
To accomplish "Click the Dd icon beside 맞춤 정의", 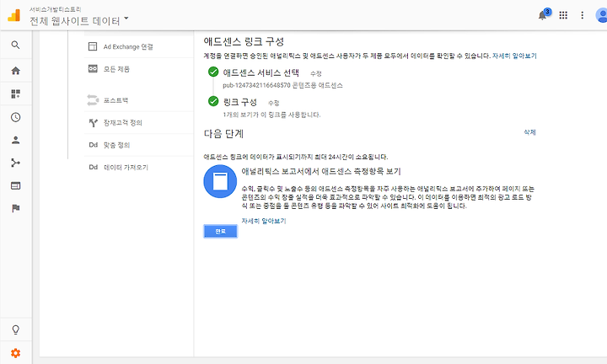I will pyautogui.click(x=94, y=145).
